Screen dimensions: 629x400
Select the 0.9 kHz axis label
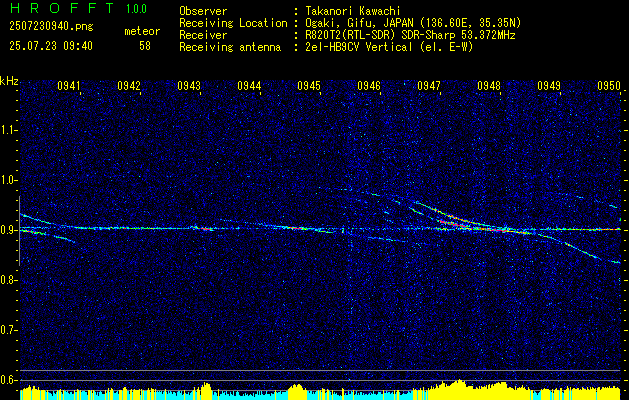8,230
